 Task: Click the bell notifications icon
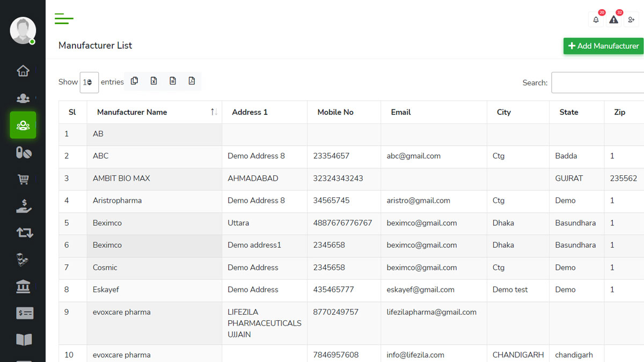click(596, 20)
